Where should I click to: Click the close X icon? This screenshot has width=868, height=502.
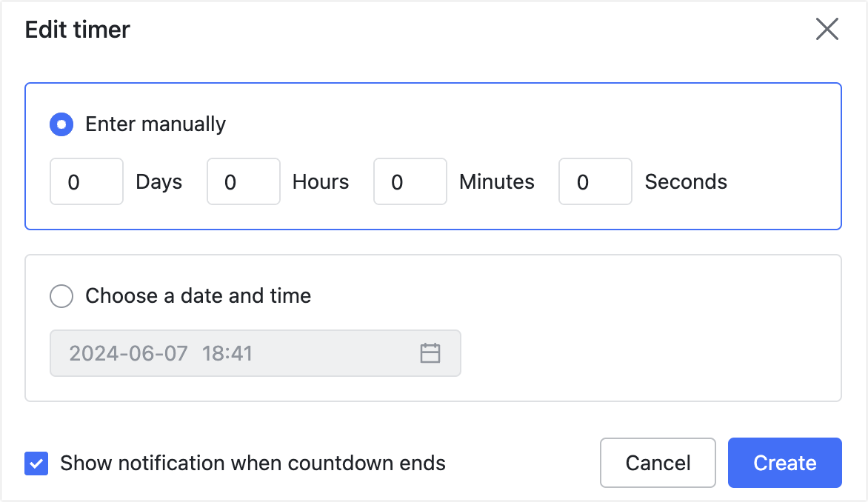click(x=827, y=30)
